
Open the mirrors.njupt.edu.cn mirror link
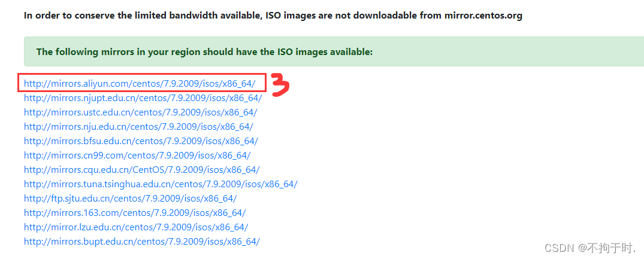point(143,98)
